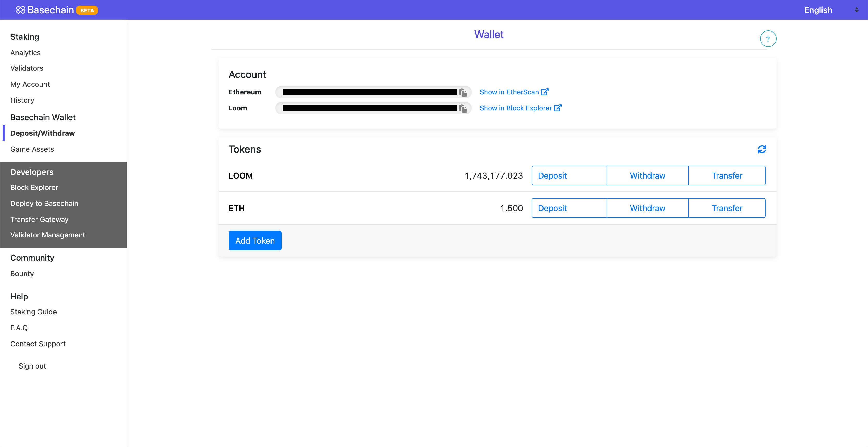
Task: Sign out of the wallet
Action: (32, 366)
